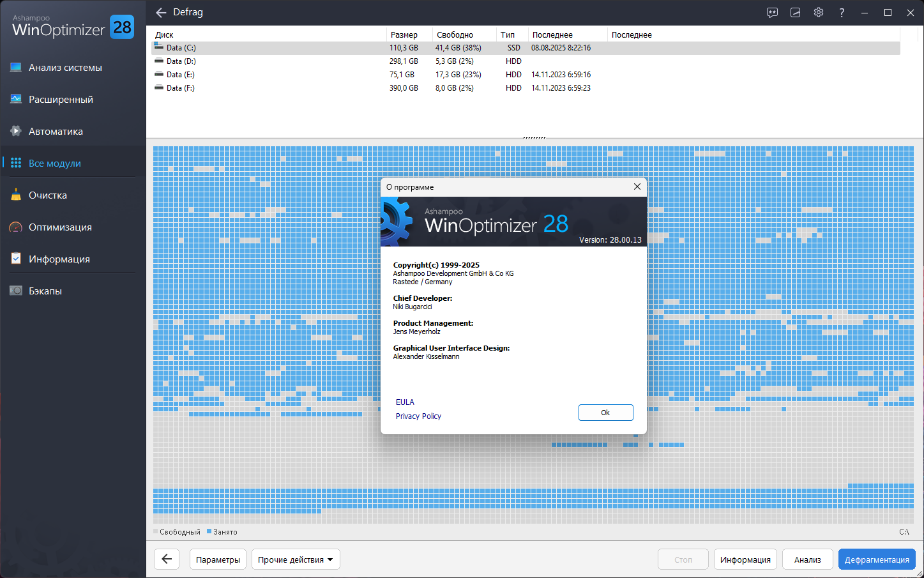Image resolution: width=924 pixels, height=578 pixels.
Task: Open the EULA link
Action: point(405,402)
